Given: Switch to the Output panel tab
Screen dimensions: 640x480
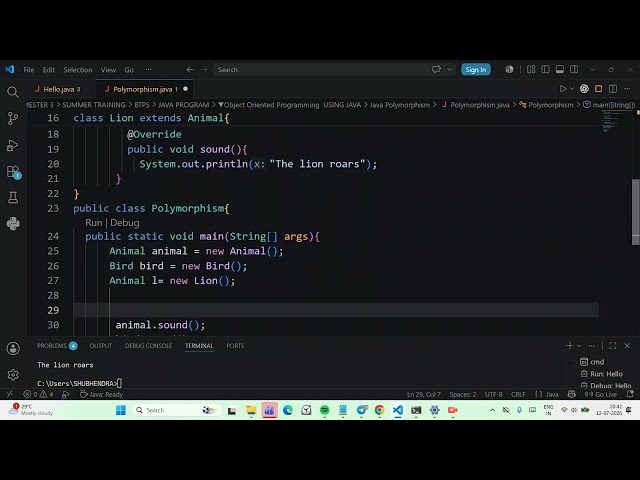Looking at the screenshot, I should (100, 346).
